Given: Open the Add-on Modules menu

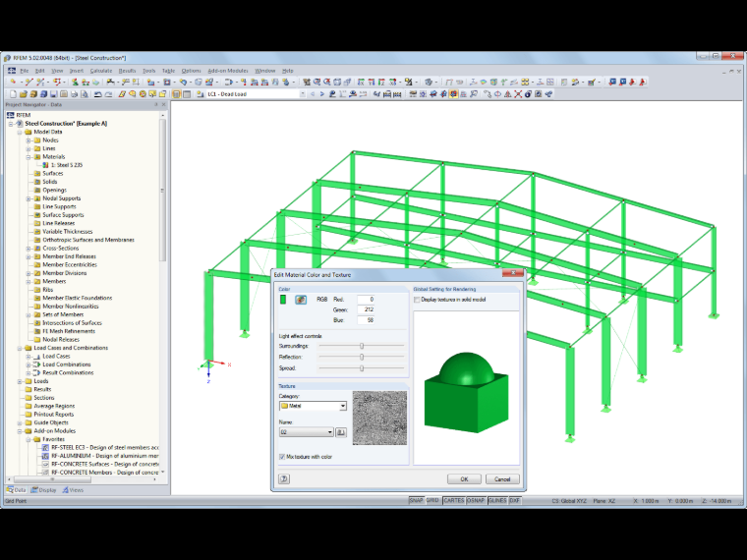Looking at the screenshot, I should [228, 71].
